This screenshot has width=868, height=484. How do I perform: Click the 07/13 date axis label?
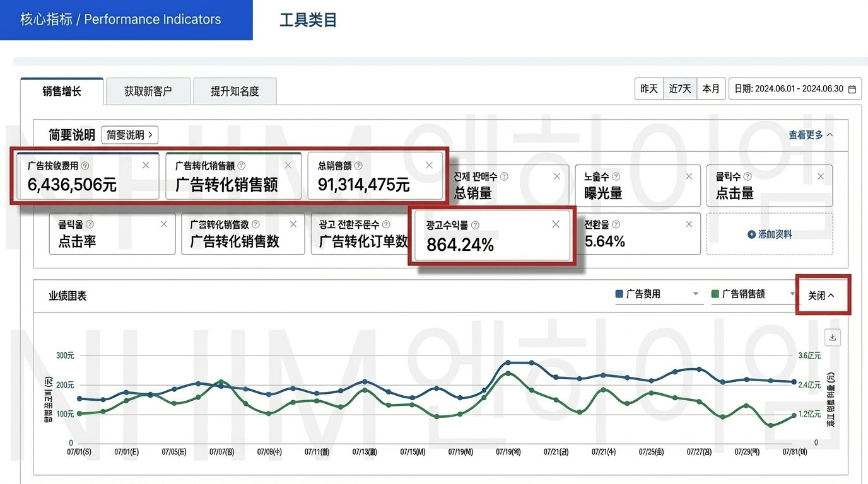[365, 452]
